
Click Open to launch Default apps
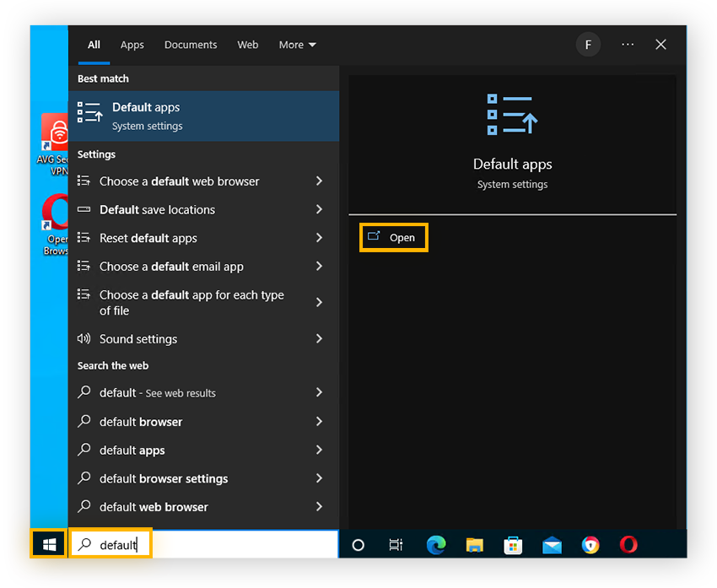(x=393, y=237)
